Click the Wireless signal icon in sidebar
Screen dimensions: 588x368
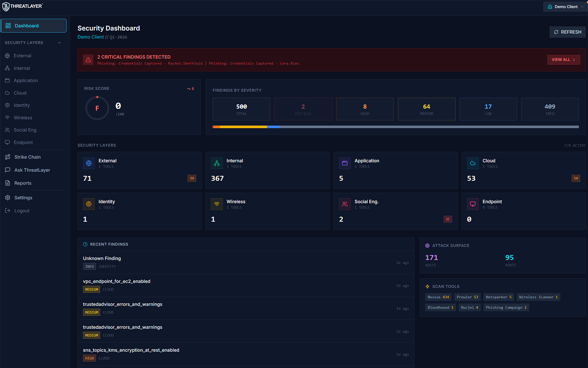7,117
